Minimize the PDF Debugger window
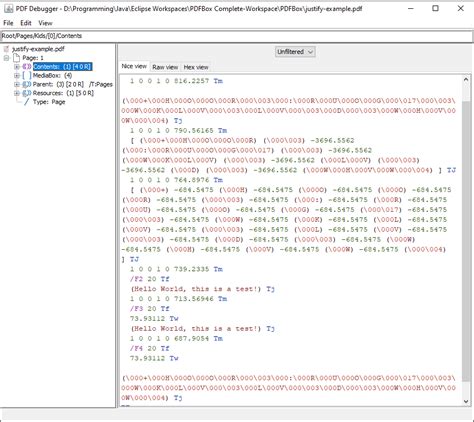 point(411,8)
